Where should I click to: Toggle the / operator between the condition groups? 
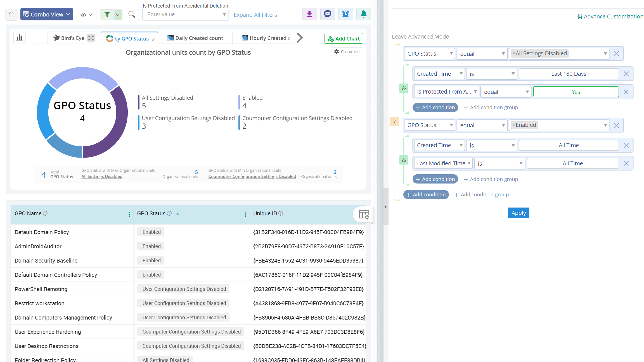click(x=394, y=122)
